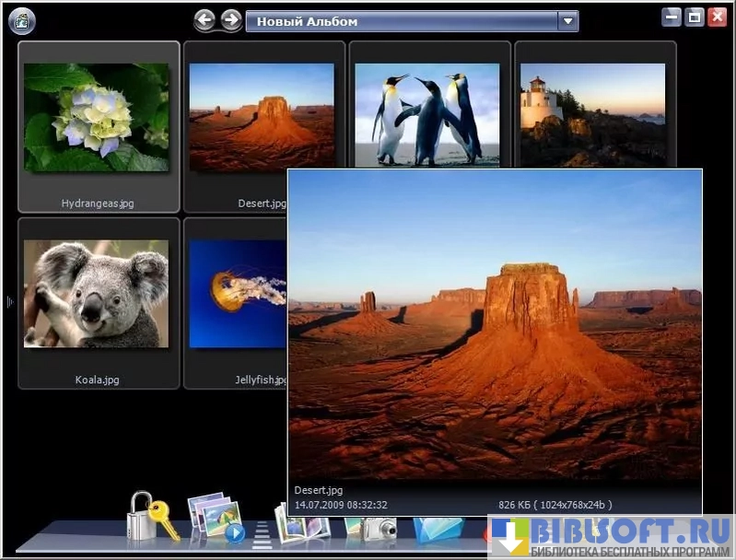Image resolution: width=736 pixels, height=560 pixels.
Task: Expand the side panel handle on left edge
Action: 9,302
